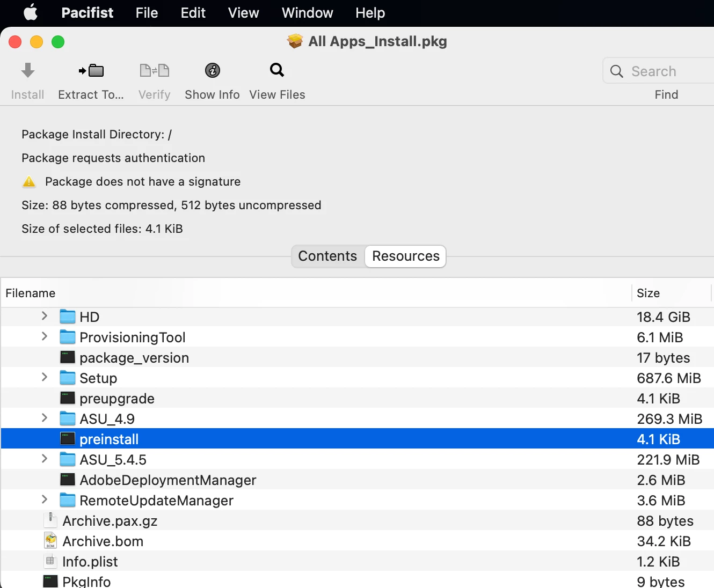Click the Show Info toolbar label
This screenshot has width=714, height=588.
(212, 94)
